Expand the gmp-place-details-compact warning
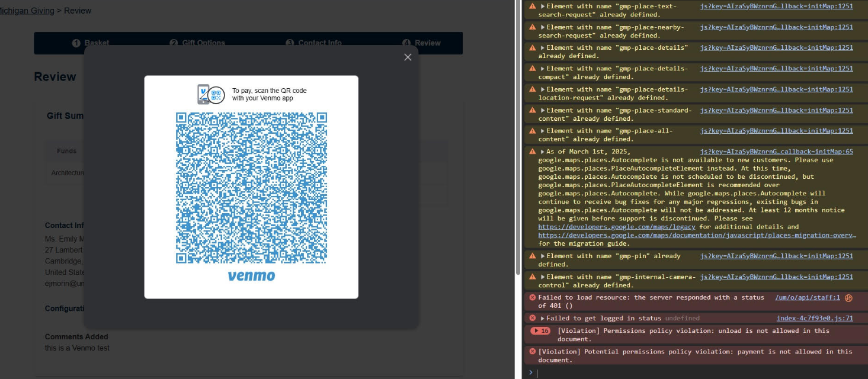Screen dimensions: 868x379 pyautogui.click(x=543, y=68)
